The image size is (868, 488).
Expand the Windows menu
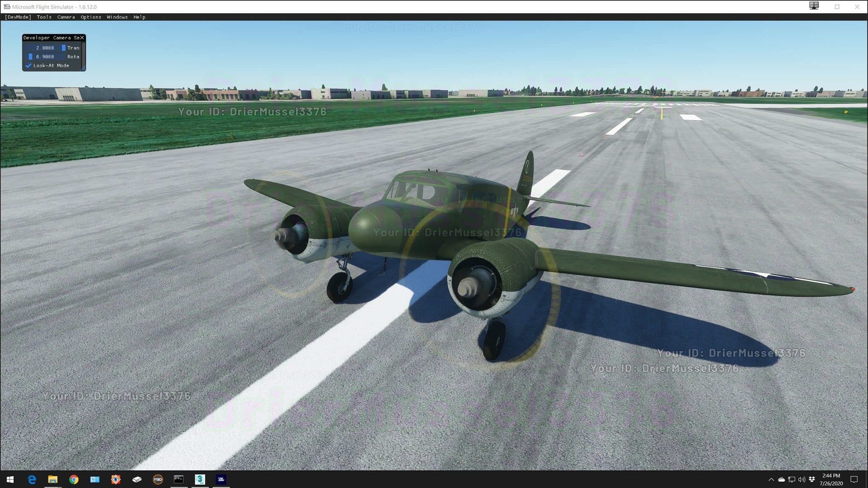pyautogui.click(x=117, y=17)
